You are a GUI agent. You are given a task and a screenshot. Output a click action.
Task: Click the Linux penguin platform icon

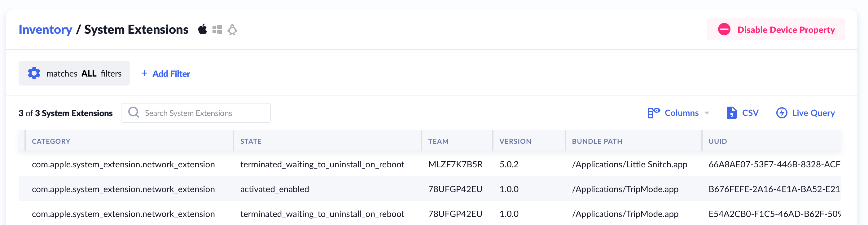click(x=232, y=30)
